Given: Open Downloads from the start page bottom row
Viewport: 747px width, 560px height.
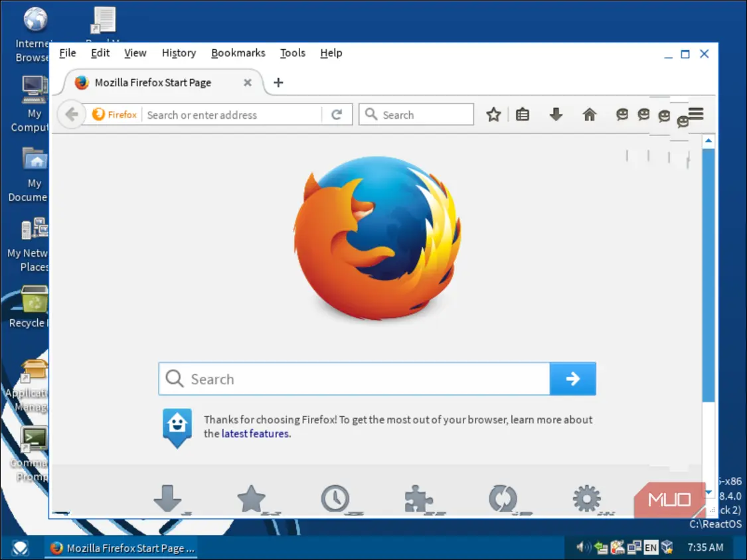Looking at the screenshot, I should 168,498.
